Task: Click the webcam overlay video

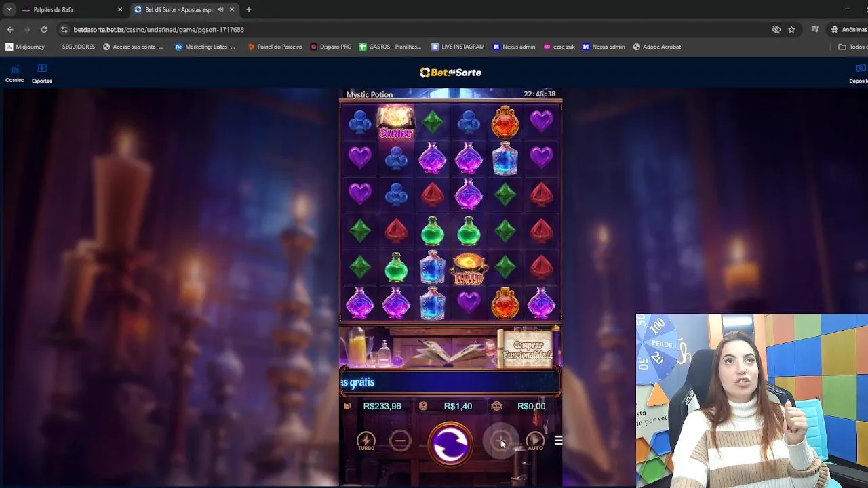Action: (x=752, y=401)
